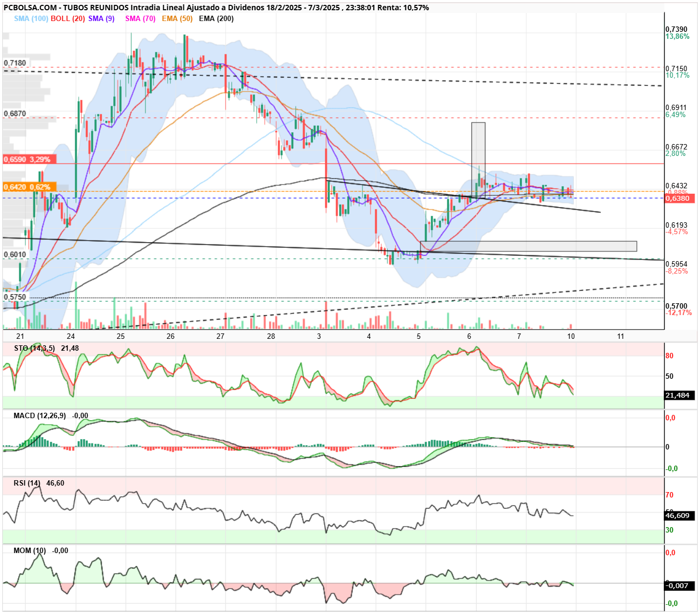Click the EMA (200) legend label
This screenshot has height=614, width=700.
coord(216,18)
